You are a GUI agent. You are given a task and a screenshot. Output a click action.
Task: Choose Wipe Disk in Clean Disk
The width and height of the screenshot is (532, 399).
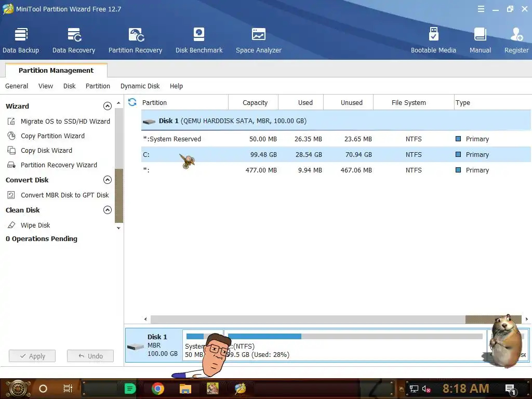tap(35, 225)
